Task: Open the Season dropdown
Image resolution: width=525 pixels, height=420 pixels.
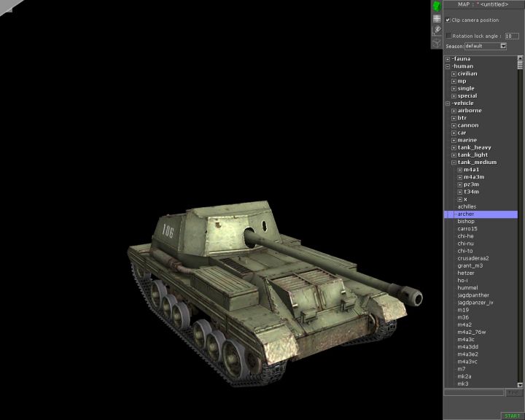Action: pos(503,46)
